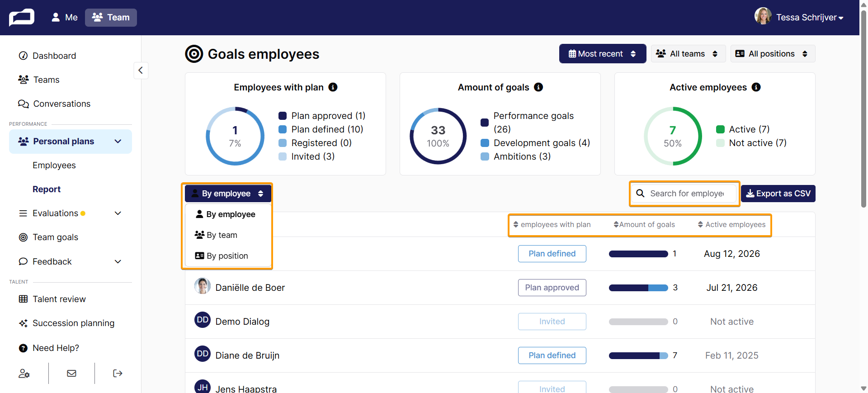This screenshot has height=393, width=868.
Task: Click Demo Dialog's DD avatar
Action: [x=203, y=320]
